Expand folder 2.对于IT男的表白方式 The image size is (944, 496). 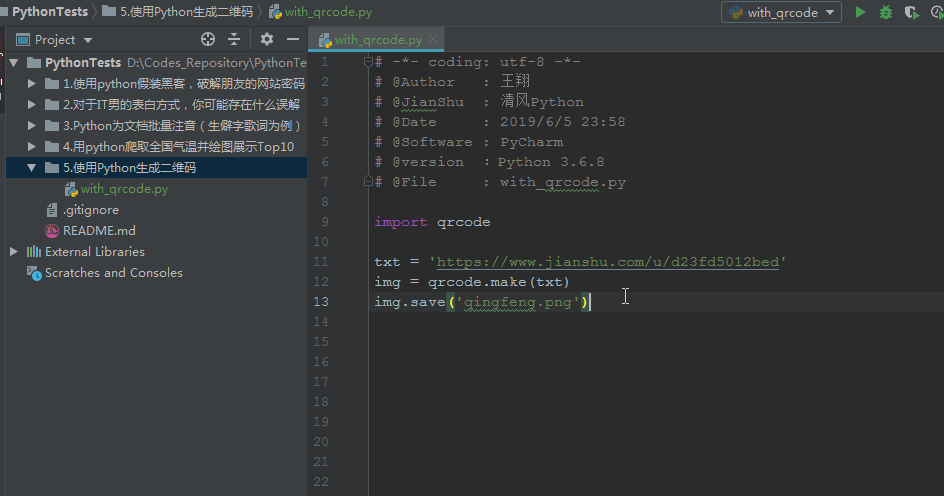coord(32,105)
